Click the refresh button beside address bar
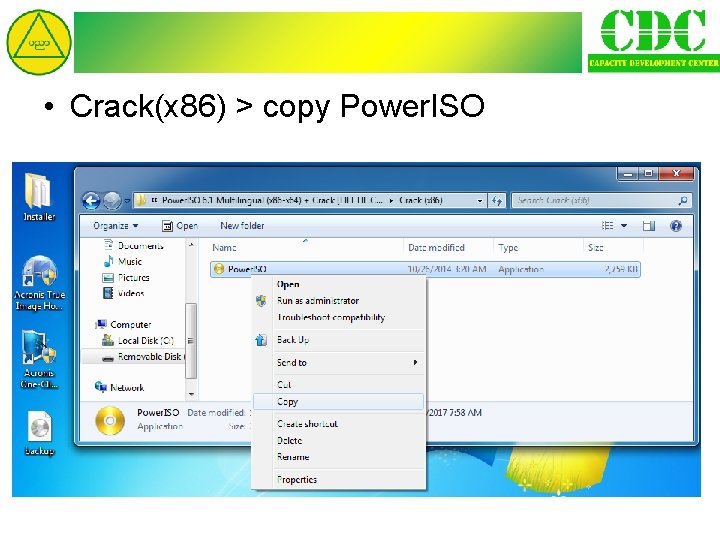 [497, 201]
